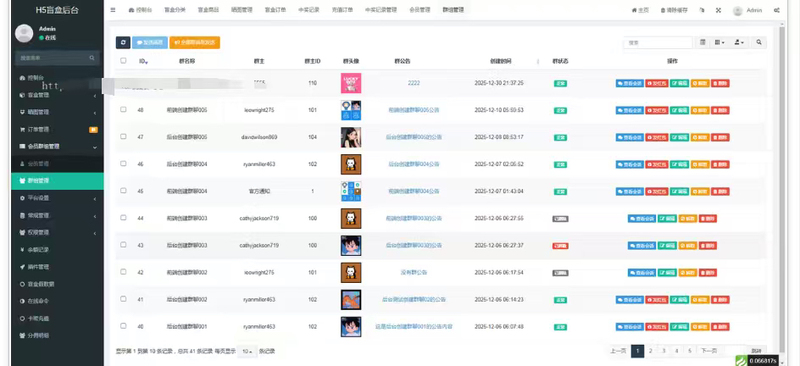Go to page 5 in pagination

pyautogui.click(x=689, y=351)
